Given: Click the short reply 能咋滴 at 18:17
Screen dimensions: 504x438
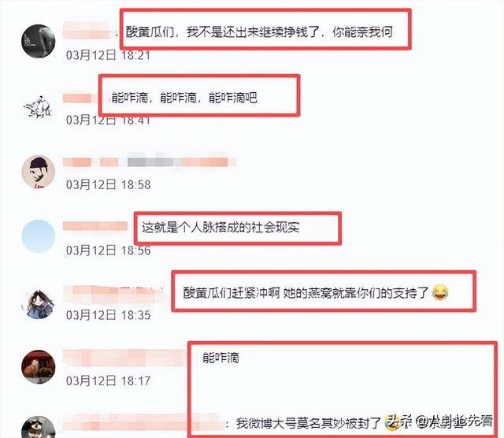Looking at the screenshot, I should 220,358.
